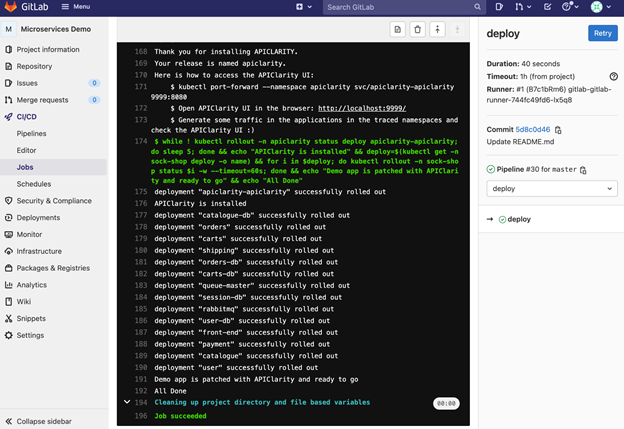Open the create new plus dropdown
Viewport: 624px width, 429px height.
click(x=304, y=7)
